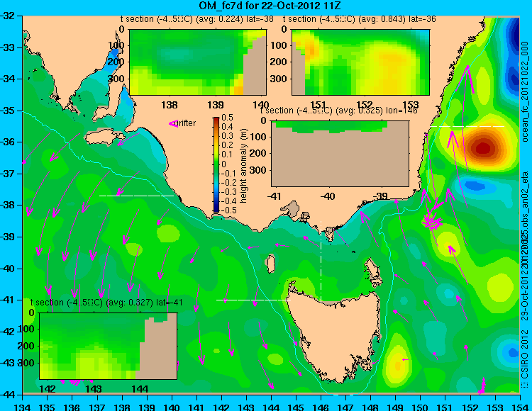This screenshot has height=411, width=532.
Task: Click Kangaroo Island off South Australia
Action: tap(104, 138)
